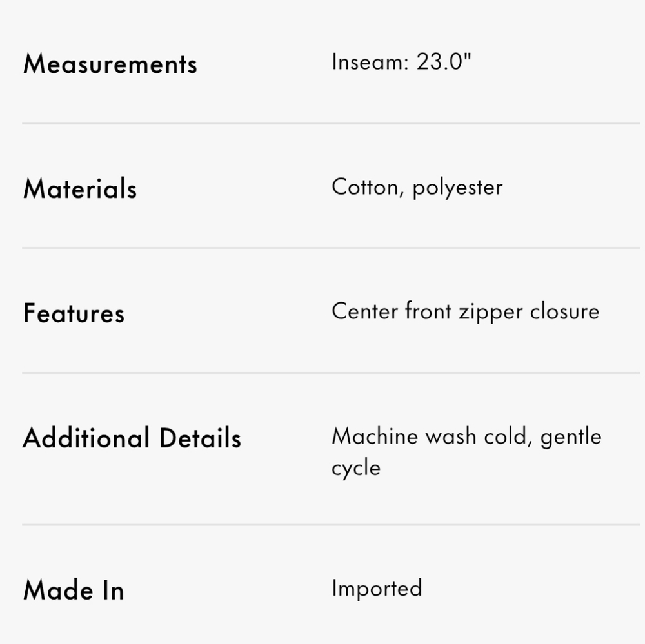
Task: Click the Machine wash cold, gentle text
Action: pos(466,436)
